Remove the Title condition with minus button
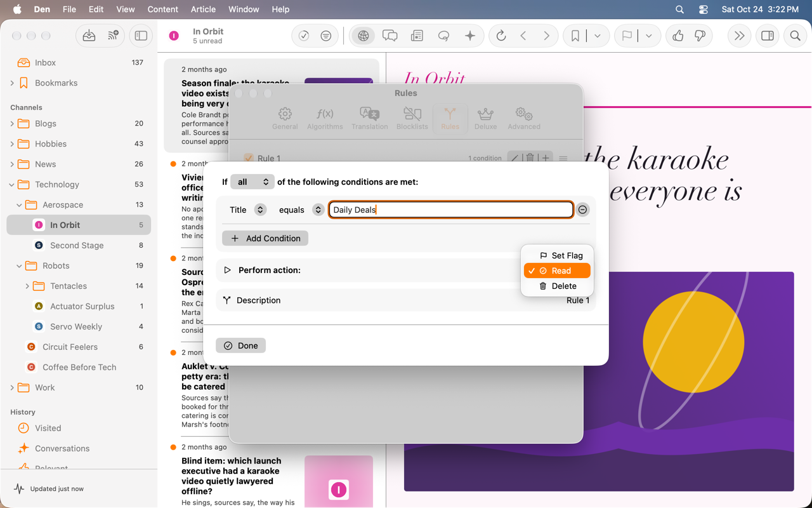812x508 pixels. click(x=582, y=210)
